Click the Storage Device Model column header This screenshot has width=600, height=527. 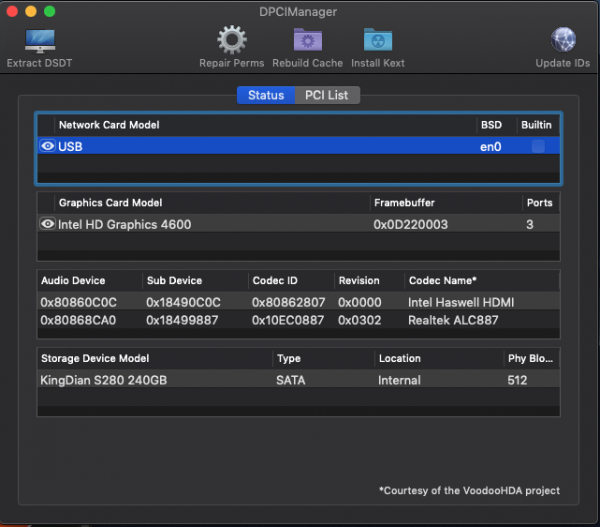(x=97, y=358)
